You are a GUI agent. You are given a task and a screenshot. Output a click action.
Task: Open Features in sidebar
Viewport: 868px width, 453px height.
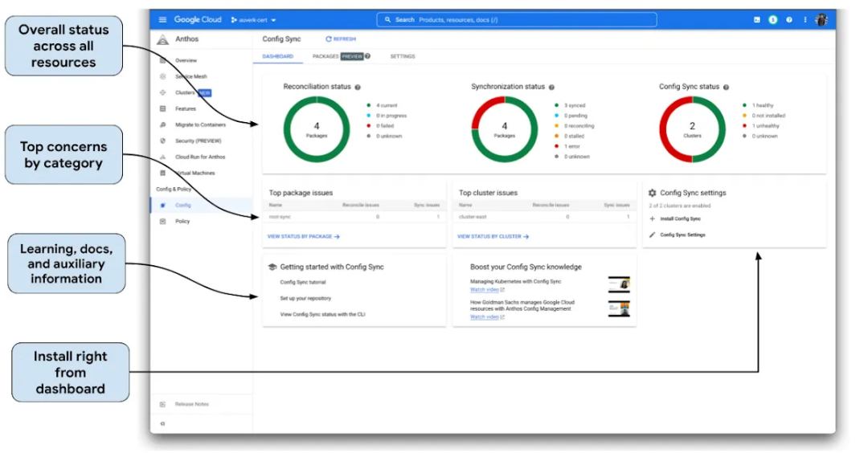tap(186, 108)
